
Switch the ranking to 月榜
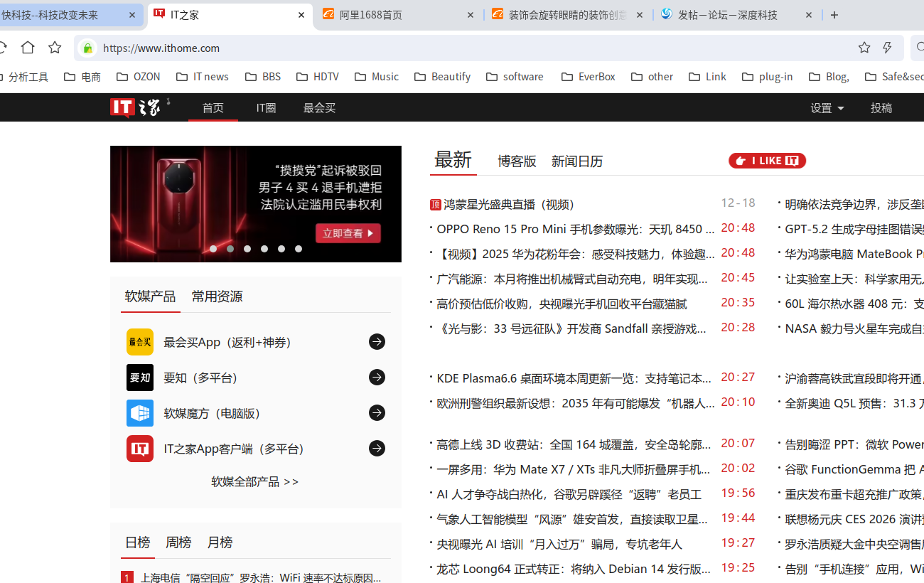coord(220,542)
